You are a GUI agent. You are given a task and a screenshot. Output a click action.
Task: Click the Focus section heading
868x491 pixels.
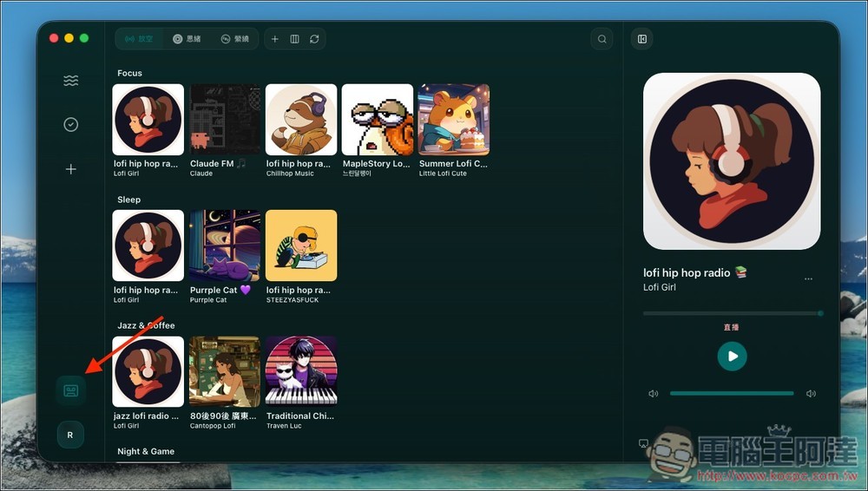click(x=129, y=73)
